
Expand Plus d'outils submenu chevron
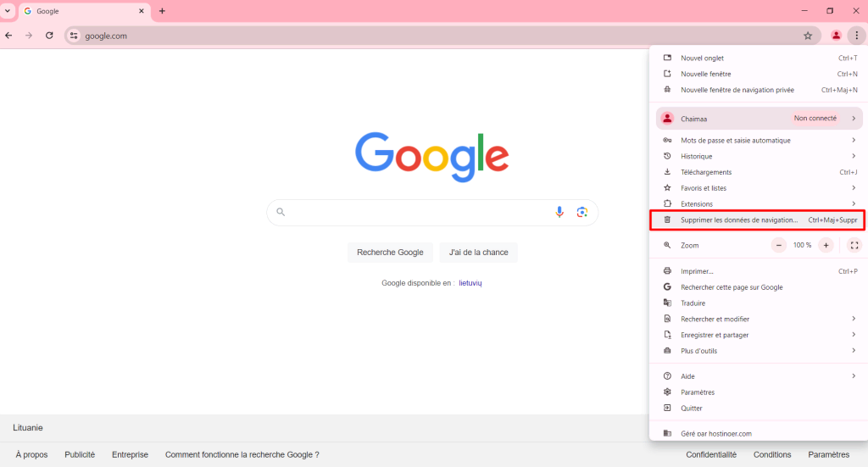(854, 351)
